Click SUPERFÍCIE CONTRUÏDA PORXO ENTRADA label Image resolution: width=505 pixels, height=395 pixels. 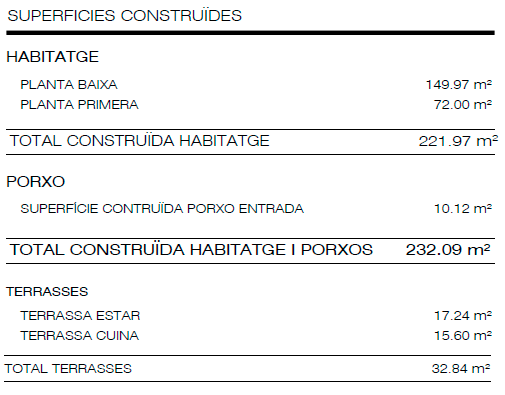click(x=162, y=209)
